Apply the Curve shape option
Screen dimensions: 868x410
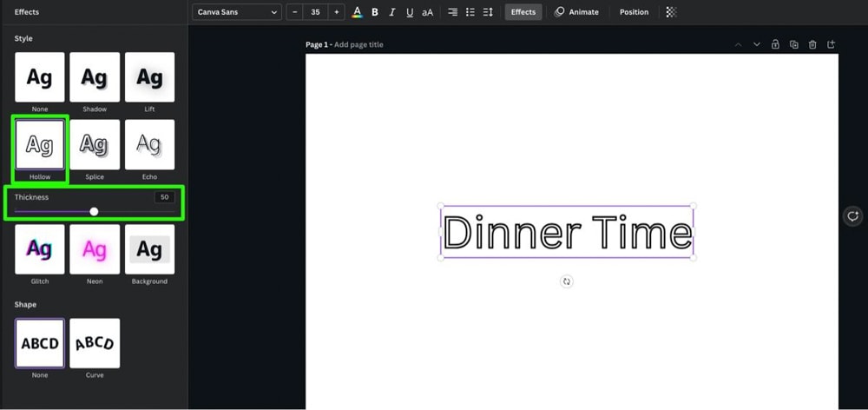pos(95,343)
